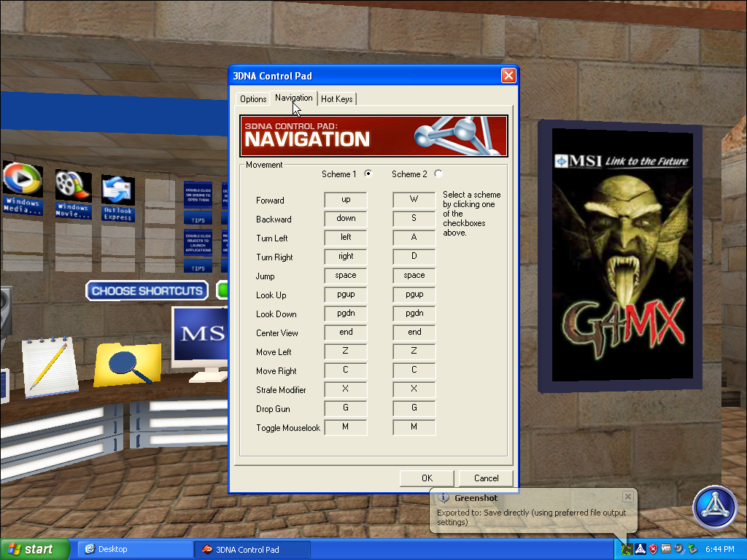Click the Scheme 1 Drop Gun field
747x560 pixels.
(346, 408)
